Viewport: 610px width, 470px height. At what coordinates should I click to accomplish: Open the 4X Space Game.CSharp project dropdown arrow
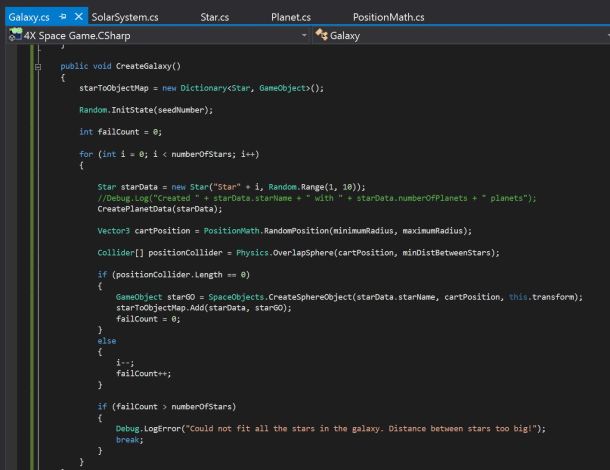coord(304,36)
